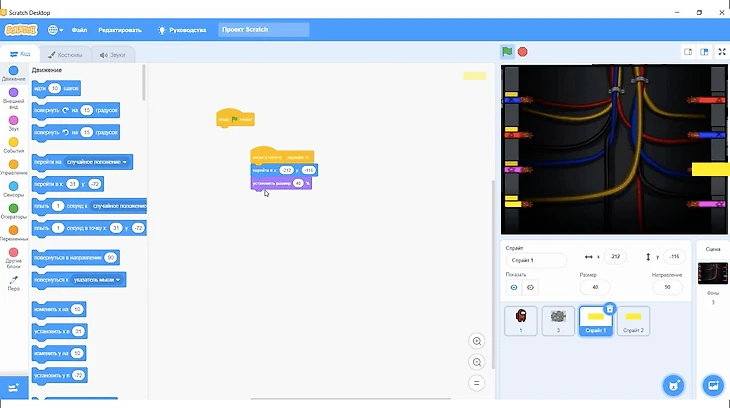
Task: Open the add sprite button
Action: 674,385
